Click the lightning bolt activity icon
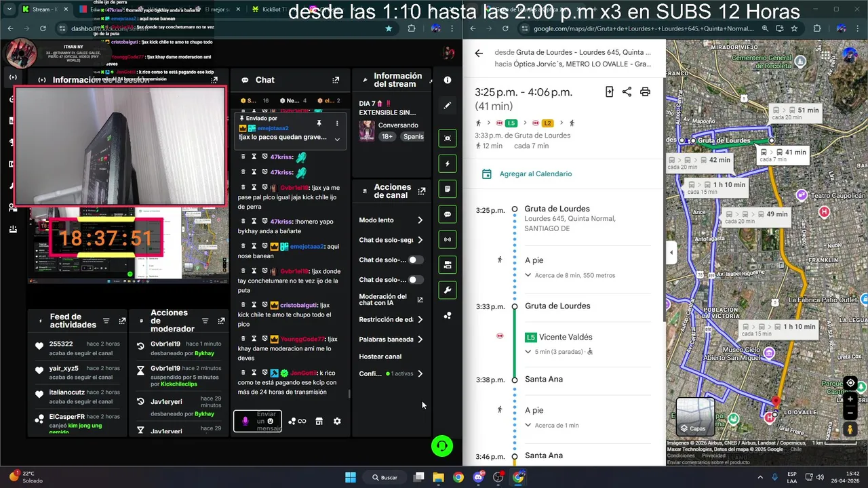The height and width of the screenshot is (488, 868). click(x=448, y=163)
